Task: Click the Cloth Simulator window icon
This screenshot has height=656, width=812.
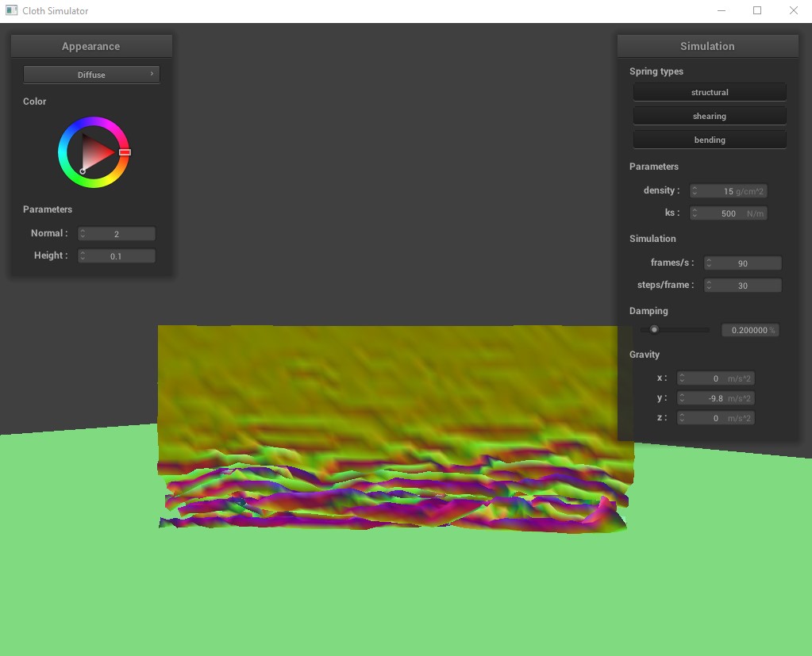Action: point(11,10)
